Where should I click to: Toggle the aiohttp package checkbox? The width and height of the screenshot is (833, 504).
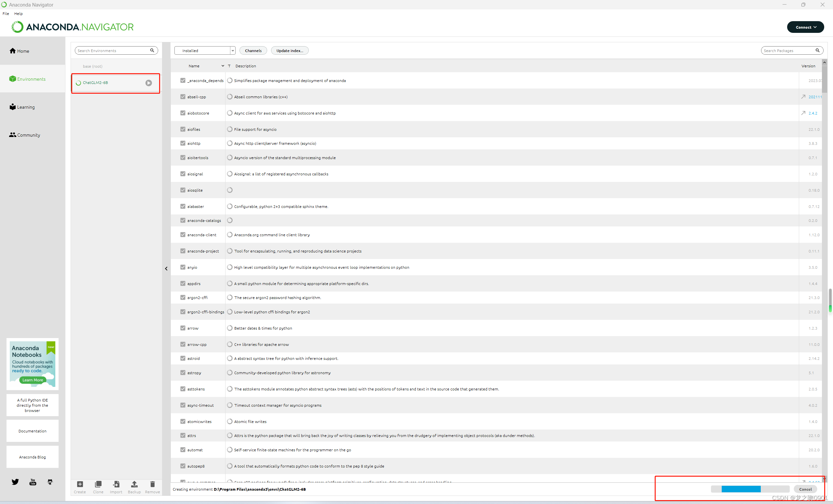pos(183,143)
